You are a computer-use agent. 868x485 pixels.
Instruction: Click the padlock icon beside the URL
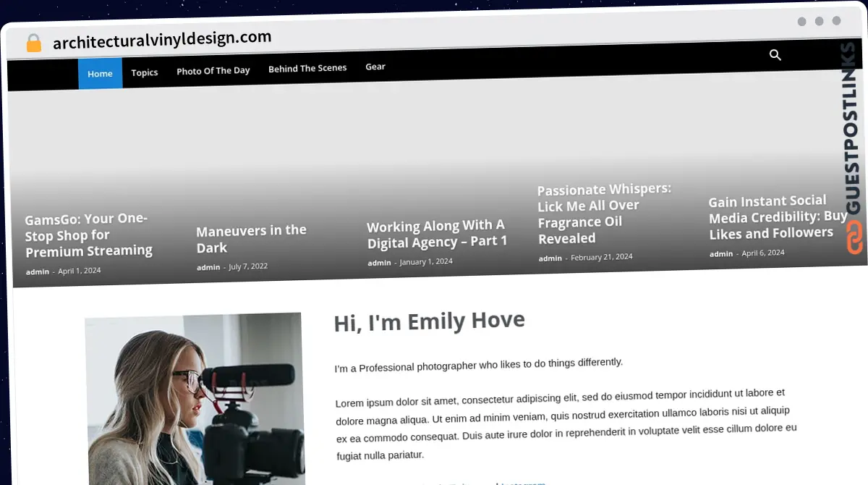(x=33, y=43)
